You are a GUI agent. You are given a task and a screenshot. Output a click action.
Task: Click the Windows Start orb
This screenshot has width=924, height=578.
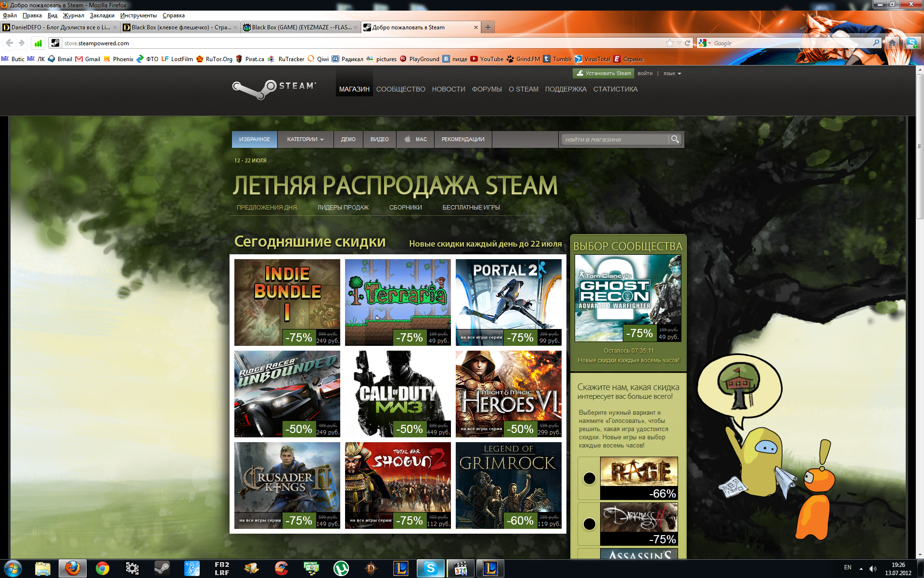(13, 568)
